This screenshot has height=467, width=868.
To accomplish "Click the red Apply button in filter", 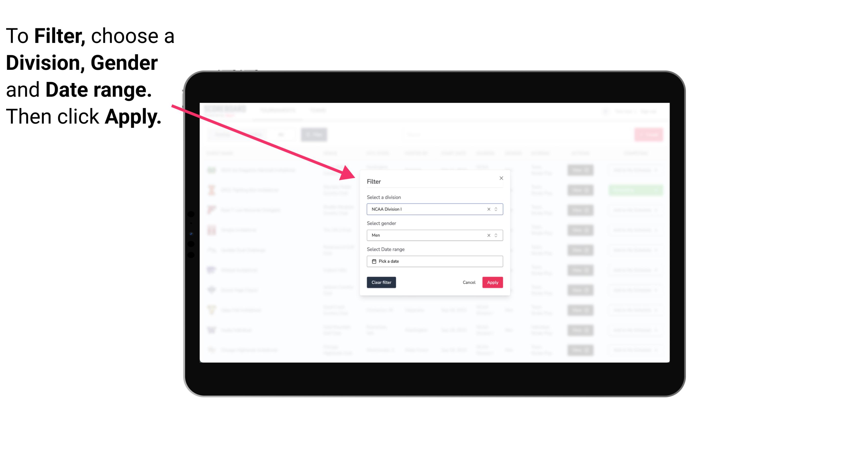I will [492, 283].
